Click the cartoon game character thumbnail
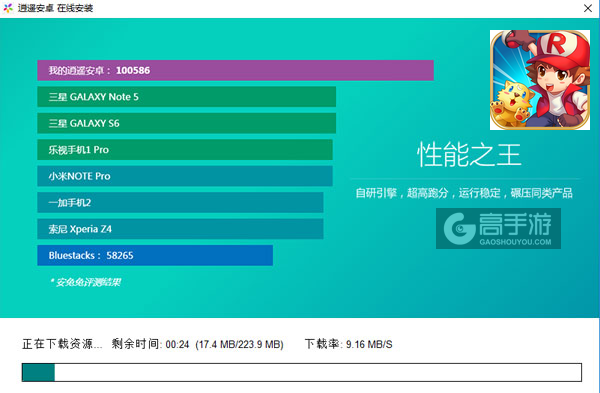 tap(540, 80)
